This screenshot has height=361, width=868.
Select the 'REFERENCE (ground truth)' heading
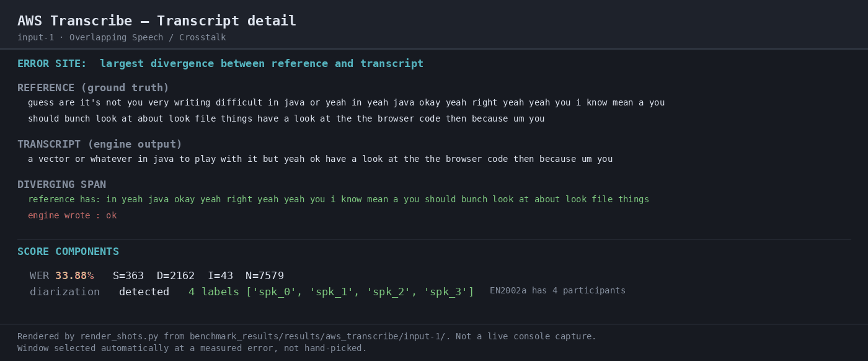click(93, 88)
